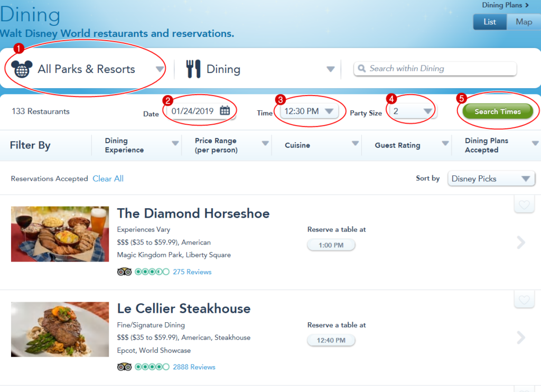Open Le Cellier Steakhouse title link
This screenshot has width=541, height=392.
(183, 309)
